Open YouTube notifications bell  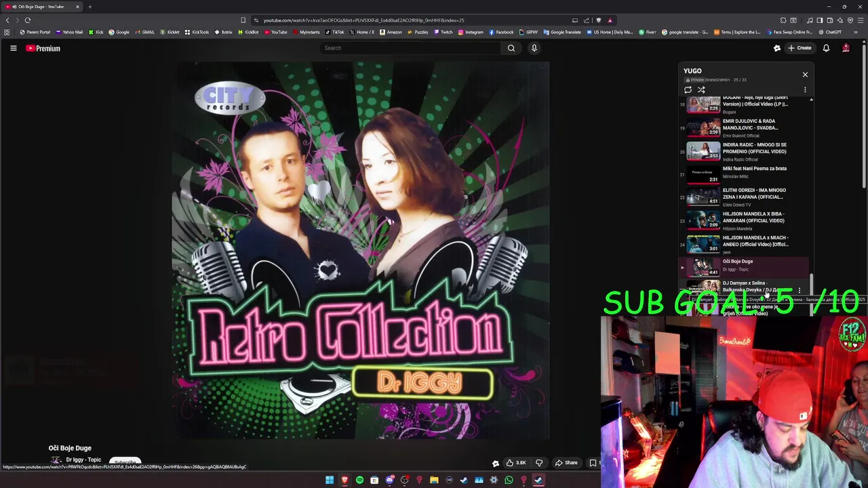pos(826,48)
